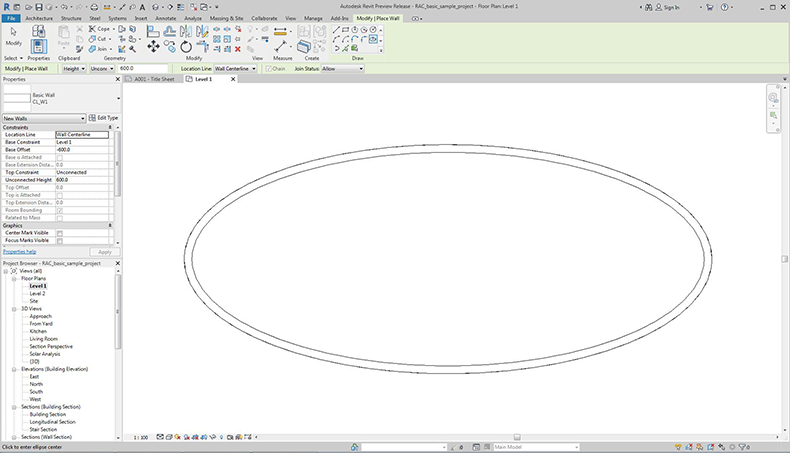Enable Focus Marks Visible checkbox
This screenshot has height=453, width=790.
click(60, 241)
